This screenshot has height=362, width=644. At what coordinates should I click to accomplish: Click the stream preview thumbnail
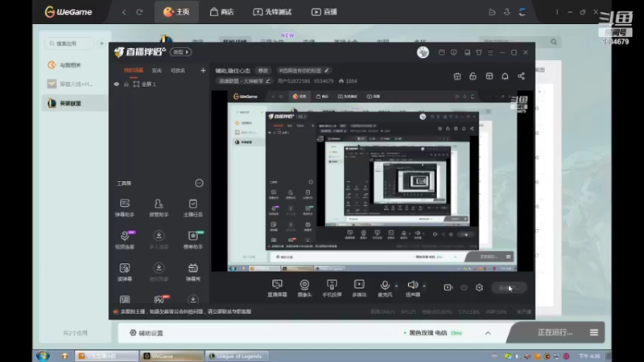pos(372,181)
